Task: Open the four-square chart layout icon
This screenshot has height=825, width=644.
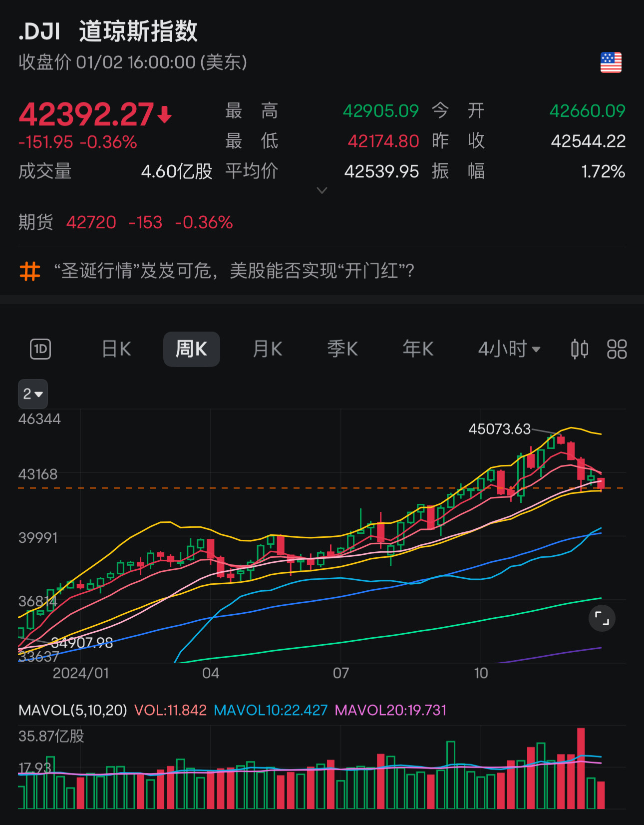Action: [617, 349]
